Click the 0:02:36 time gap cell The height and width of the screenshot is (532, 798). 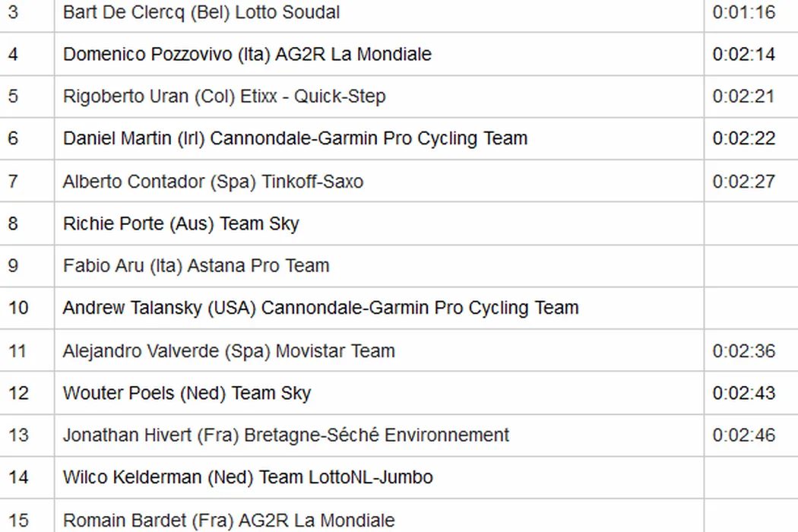[x=744, y=351]
